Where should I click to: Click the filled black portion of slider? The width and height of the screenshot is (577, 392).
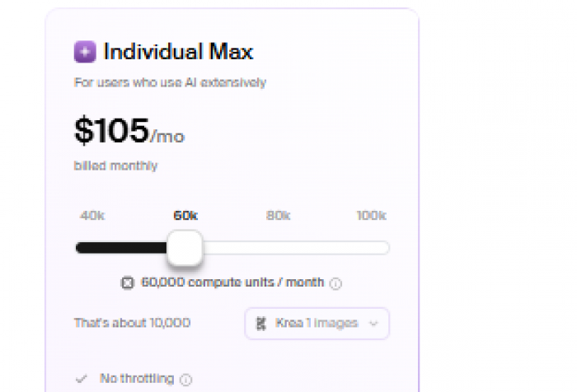click(x=122, y=248)
